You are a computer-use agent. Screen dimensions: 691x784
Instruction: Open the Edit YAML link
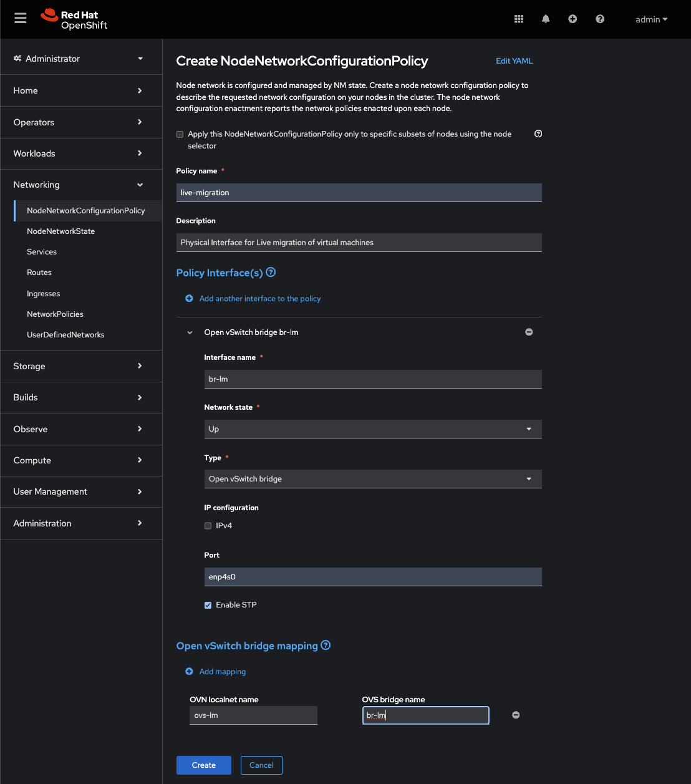(514, 61)
